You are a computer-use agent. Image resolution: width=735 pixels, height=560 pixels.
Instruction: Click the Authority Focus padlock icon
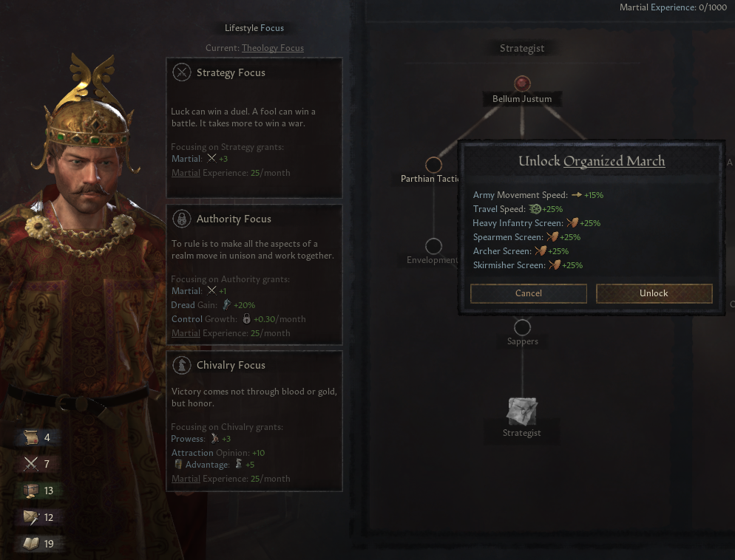point(181,219)
